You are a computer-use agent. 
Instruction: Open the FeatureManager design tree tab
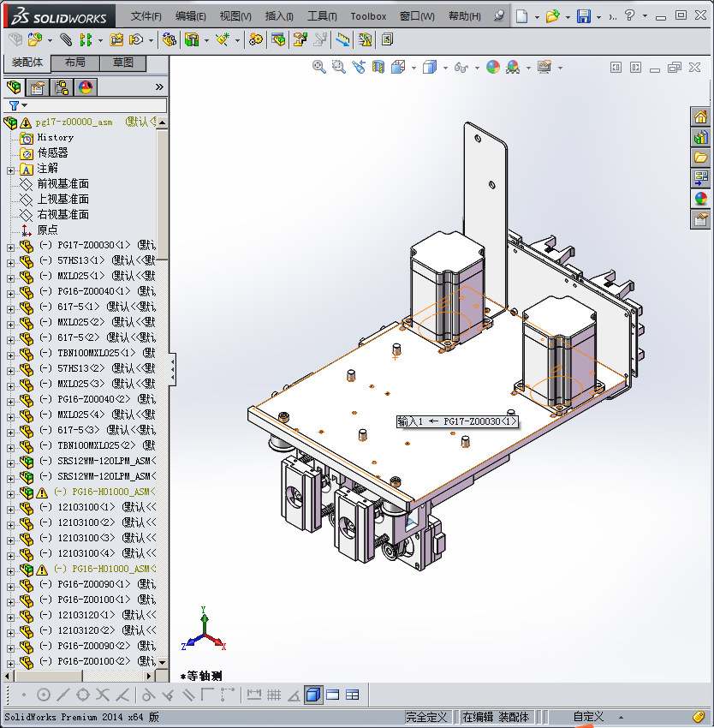14,87
